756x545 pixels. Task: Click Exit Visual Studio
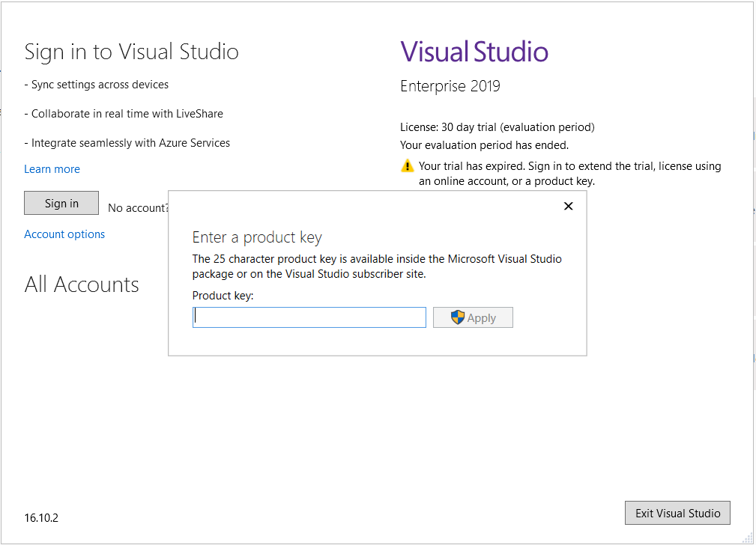click(x=677, y=513)
